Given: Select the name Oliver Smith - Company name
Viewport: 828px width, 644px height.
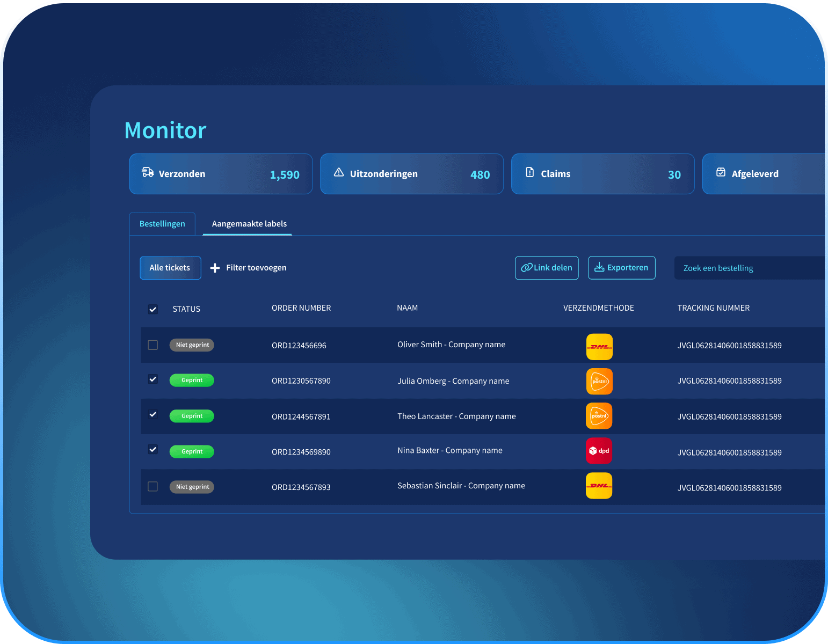Looking at the screenshot, I should point(452,345).
